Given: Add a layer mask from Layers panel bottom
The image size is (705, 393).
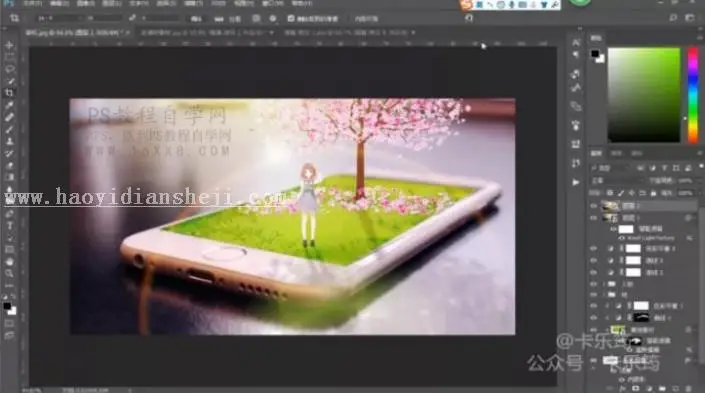Looking at the screenshot, I should pyautogui.click(x=636, y=389).
